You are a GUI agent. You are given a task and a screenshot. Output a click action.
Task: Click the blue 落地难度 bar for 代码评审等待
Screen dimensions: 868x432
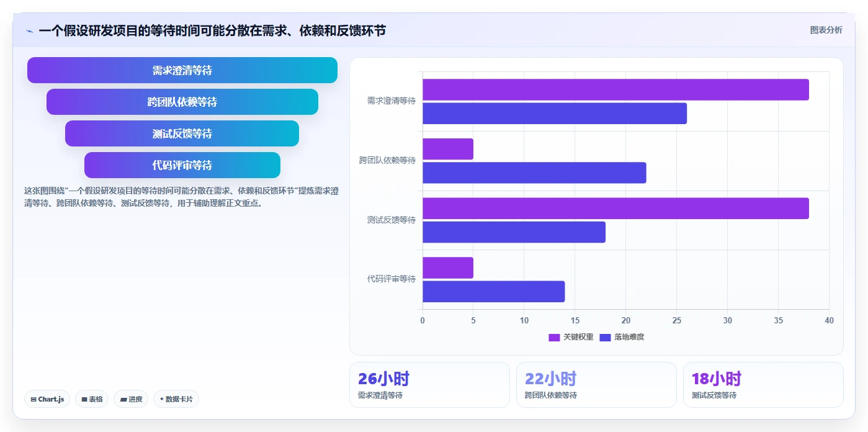coord(494,291)
